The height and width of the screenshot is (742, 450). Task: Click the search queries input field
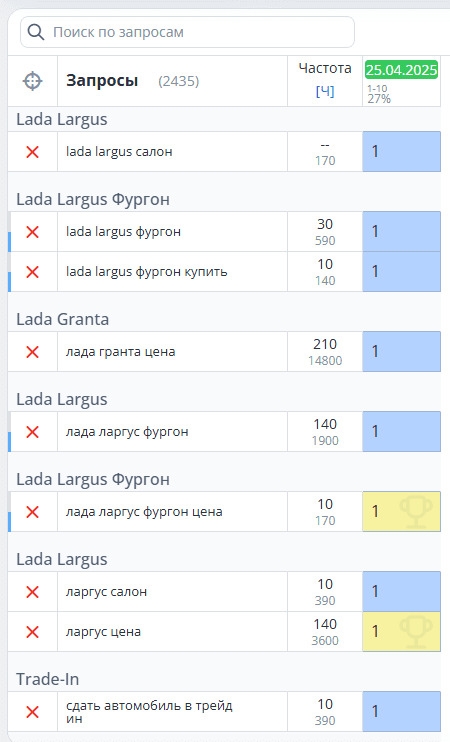(x=187, y=32)
